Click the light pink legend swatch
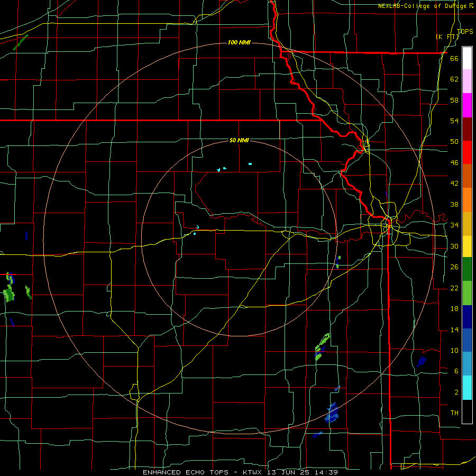This screenshot has height=476, width=476. point(467,81)
